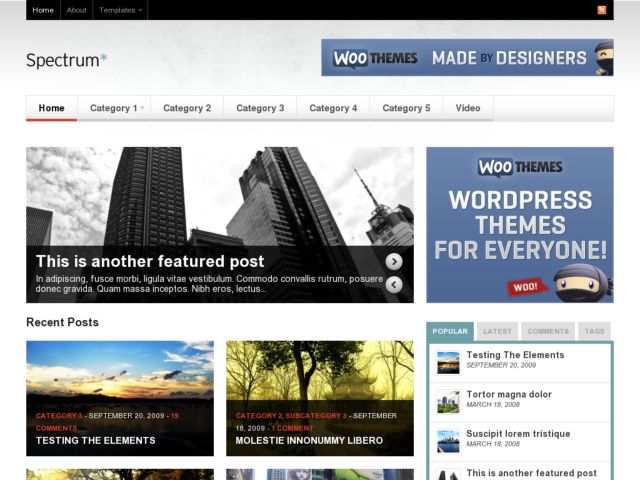Click the 'September 20, 2009' date under Testing The Elements
The image size is (640, 480).
click(501, 365)
